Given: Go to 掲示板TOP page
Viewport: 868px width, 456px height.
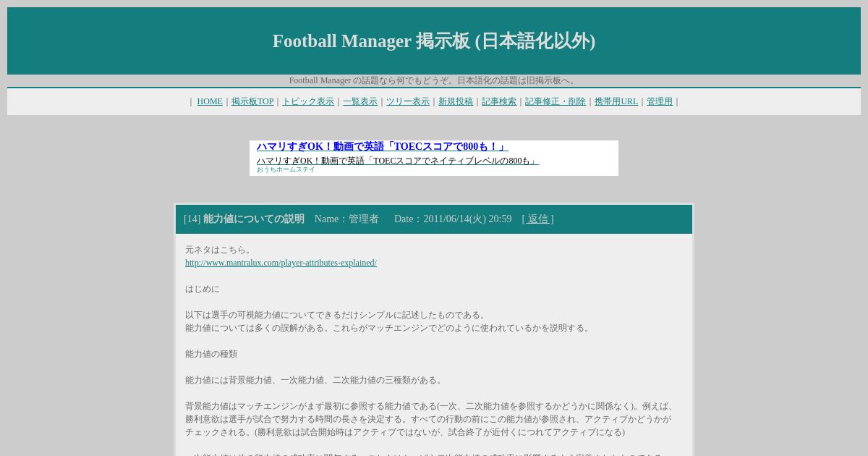Looking at the screenshot, I should 252,102.
